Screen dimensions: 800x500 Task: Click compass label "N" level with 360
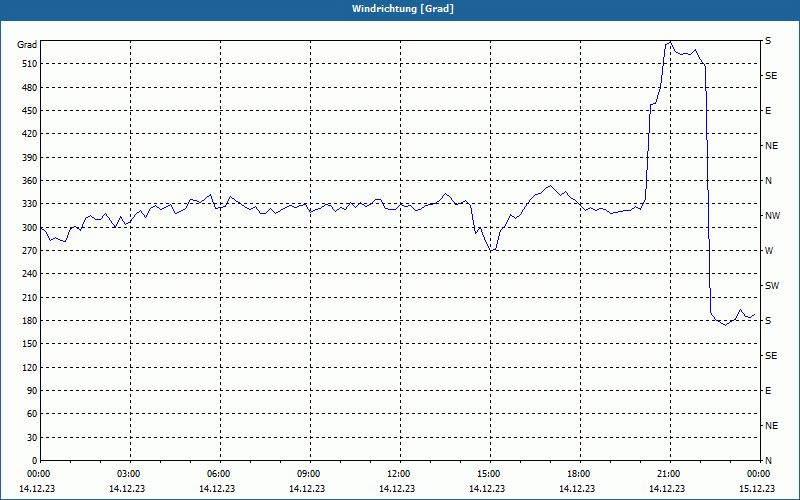coord(769,181)
